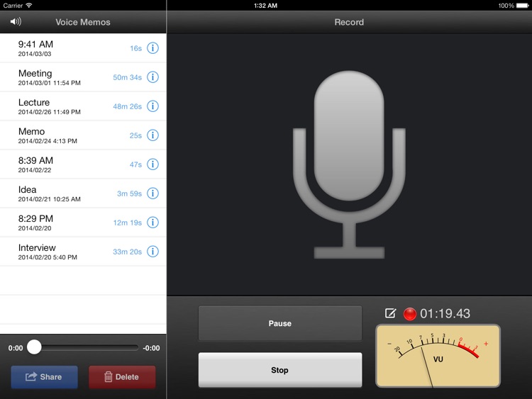
Task: Select the Lecture memo
Action: coord(83,106)
